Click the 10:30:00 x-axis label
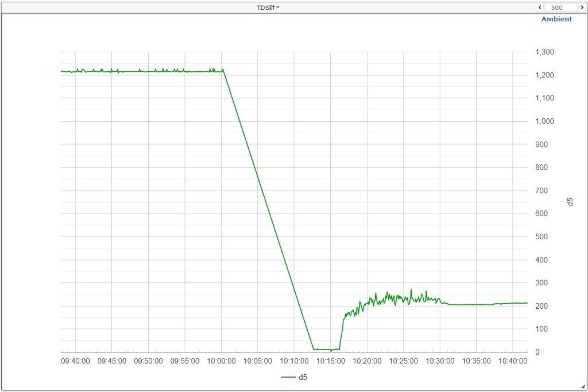 (x=440, y=361)
